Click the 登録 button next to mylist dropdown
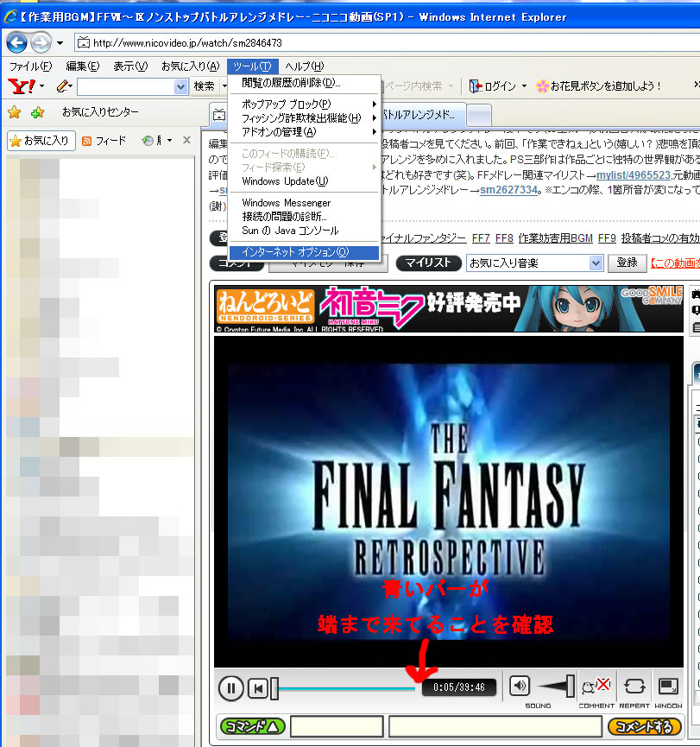Screen dimensions: 700x747 [627, 263]
